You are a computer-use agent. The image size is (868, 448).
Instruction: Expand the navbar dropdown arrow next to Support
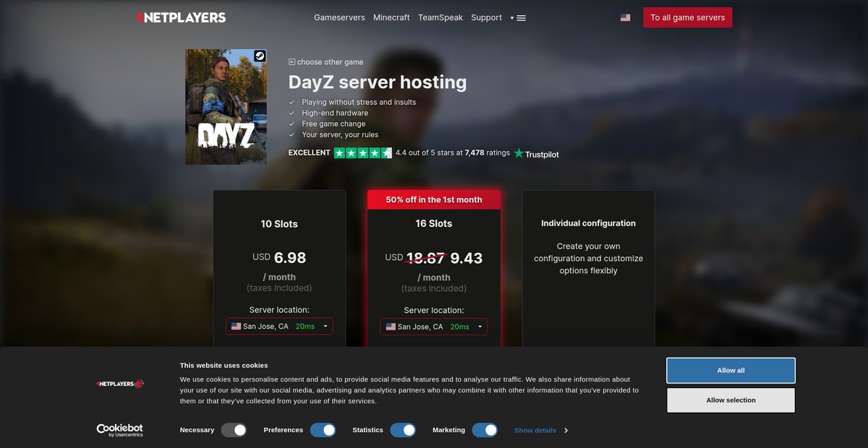coord(511,18)
